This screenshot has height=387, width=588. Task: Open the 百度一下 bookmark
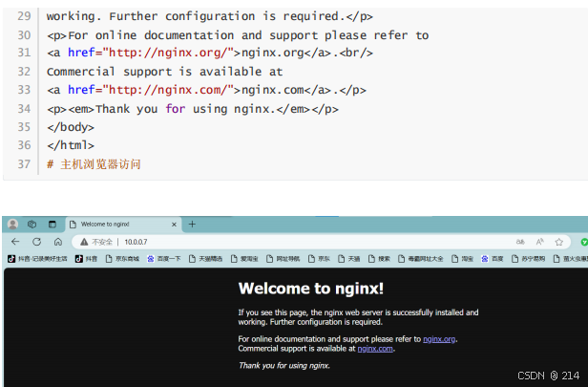point(164,259)
